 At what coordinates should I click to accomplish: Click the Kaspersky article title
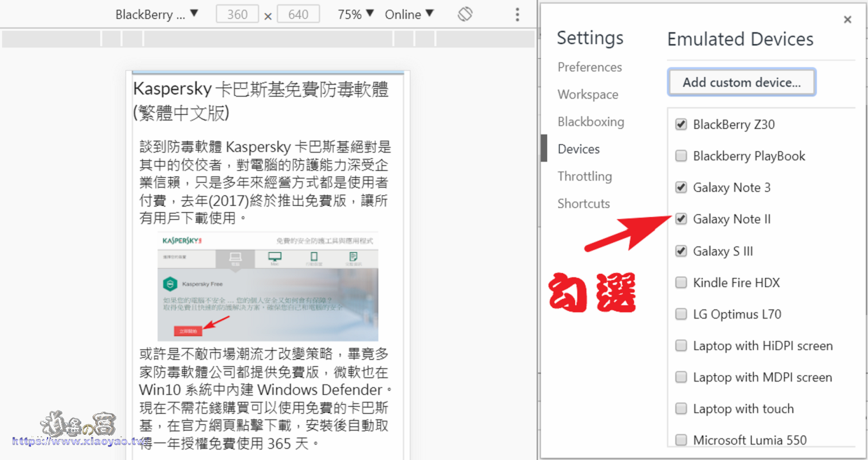(261, 100)
